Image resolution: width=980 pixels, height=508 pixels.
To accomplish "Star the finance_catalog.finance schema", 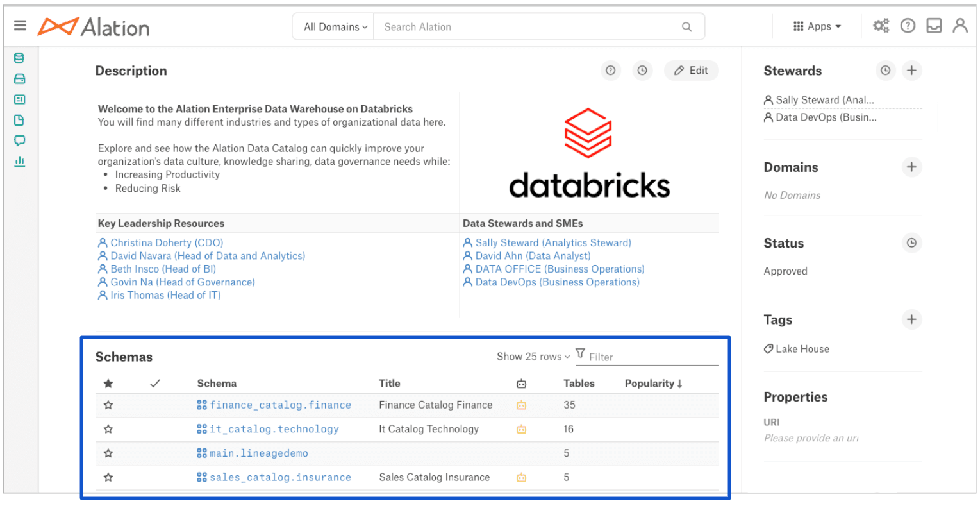I will (x=108, y=405).
